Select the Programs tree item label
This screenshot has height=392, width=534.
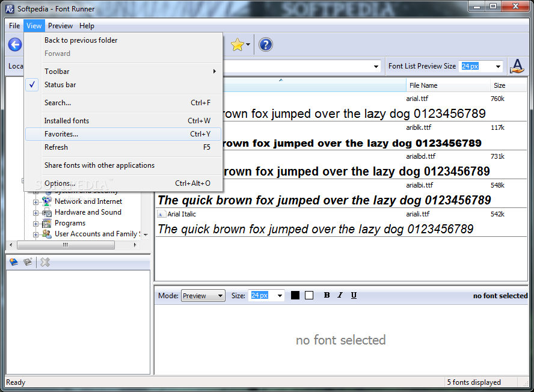pos(70,224)
